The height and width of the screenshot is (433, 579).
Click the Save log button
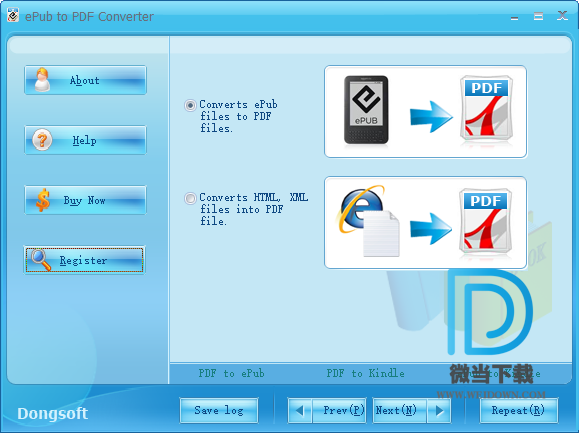[x=219, y=410]
